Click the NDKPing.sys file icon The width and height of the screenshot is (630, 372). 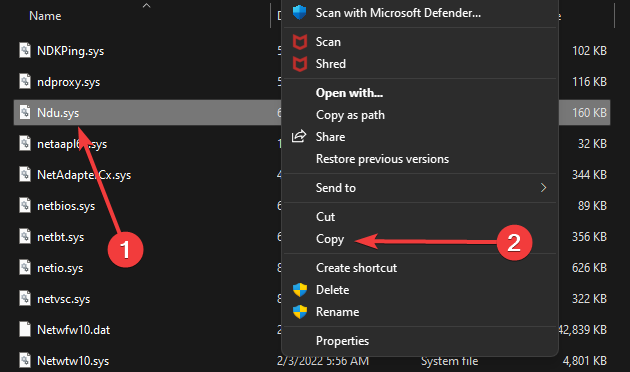coord(25,51)
